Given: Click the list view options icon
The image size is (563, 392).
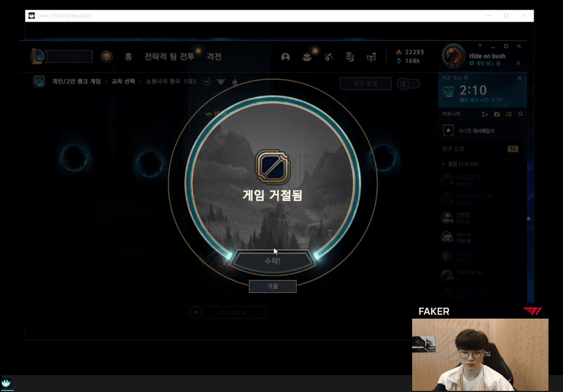Looking at the screenshot, I should coord(509,114).
